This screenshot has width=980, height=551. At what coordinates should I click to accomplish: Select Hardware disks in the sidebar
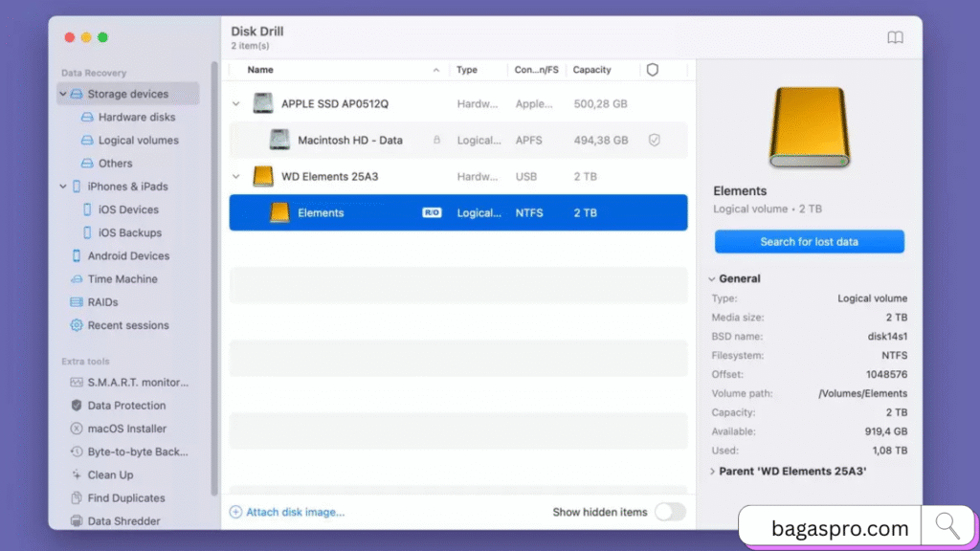[136, 118]
